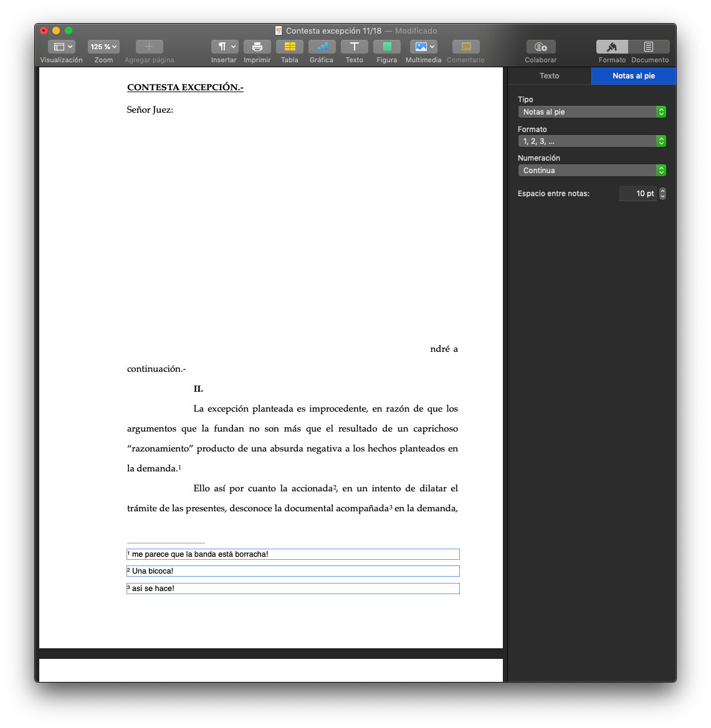Open the Zoom 125 % dropdown

click(103, 47)
